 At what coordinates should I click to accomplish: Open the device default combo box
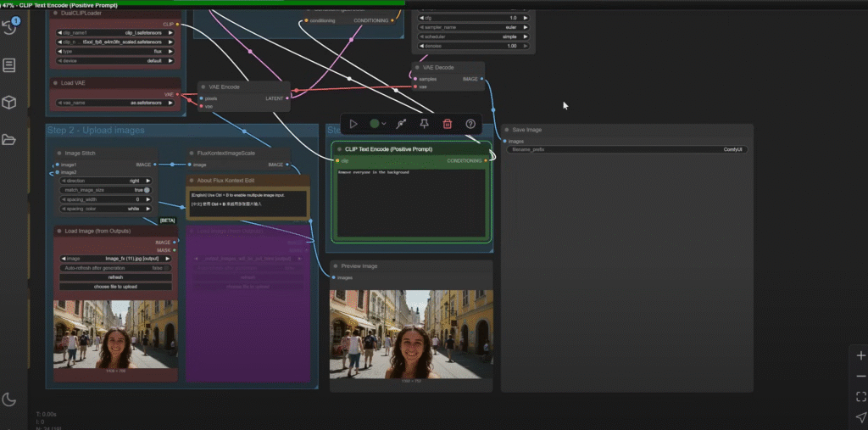coord(115,61)
